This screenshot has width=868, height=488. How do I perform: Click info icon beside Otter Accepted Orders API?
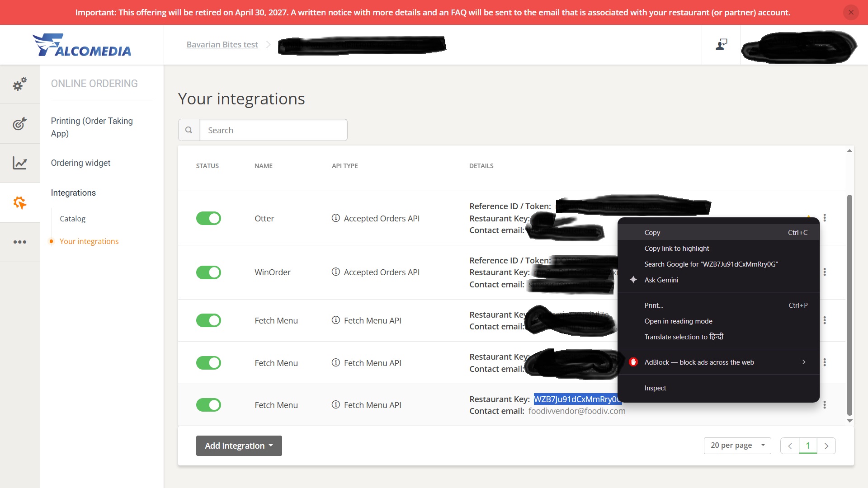[x=335, y=218]
